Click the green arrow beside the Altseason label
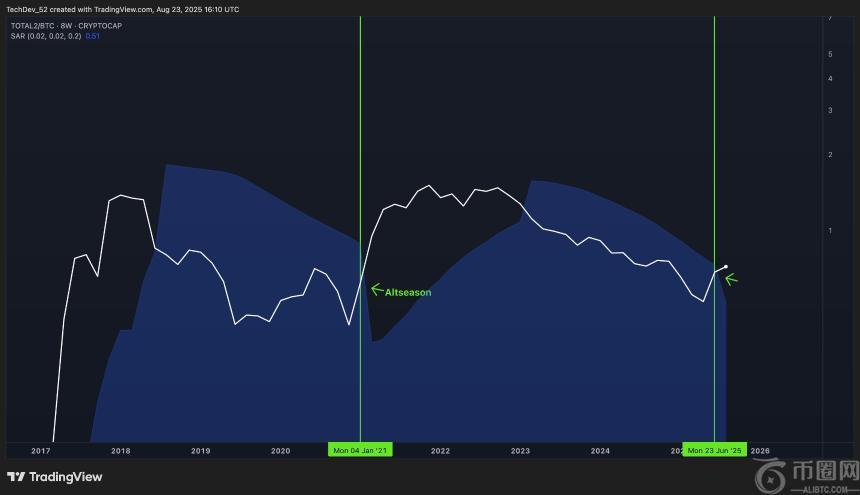 click(377, 290)
